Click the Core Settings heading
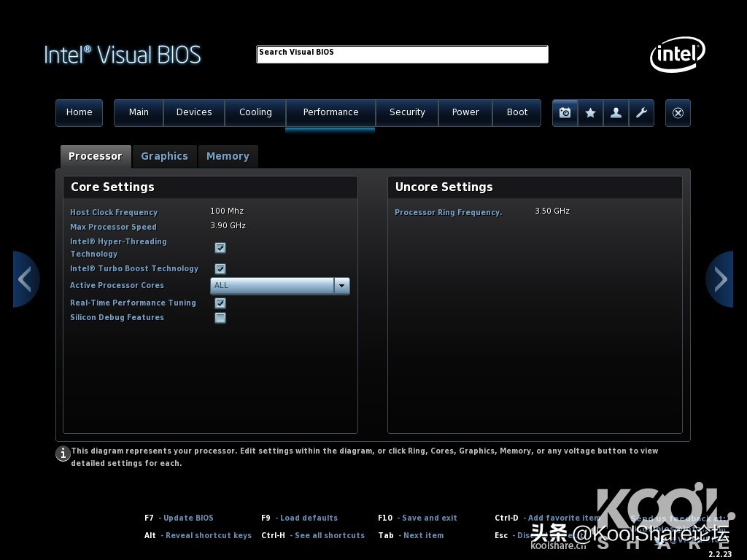Image resolution: width=747 pixels, height=560 pixels. pos(112,187)
